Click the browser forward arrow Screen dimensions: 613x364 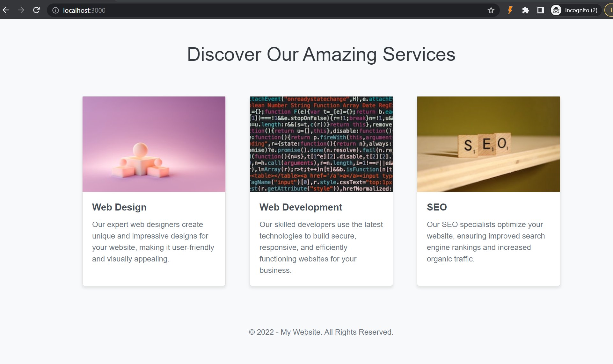[x=21, y=10]
